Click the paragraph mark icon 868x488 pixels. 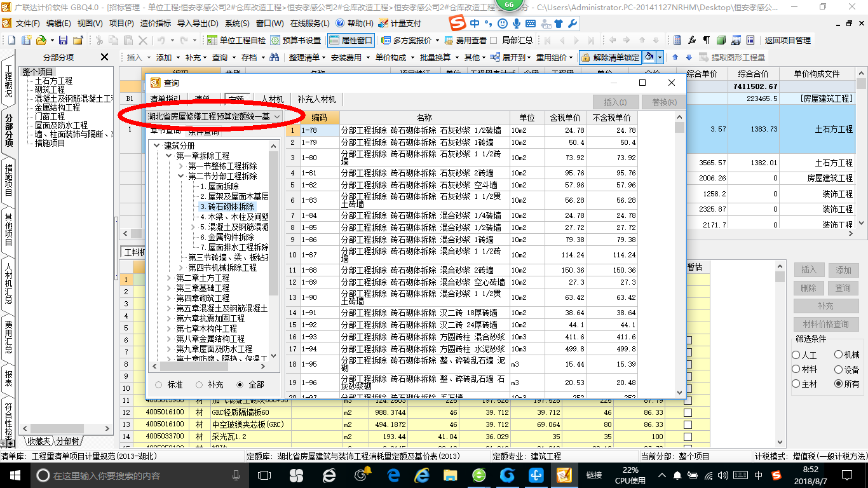[706, 40]
